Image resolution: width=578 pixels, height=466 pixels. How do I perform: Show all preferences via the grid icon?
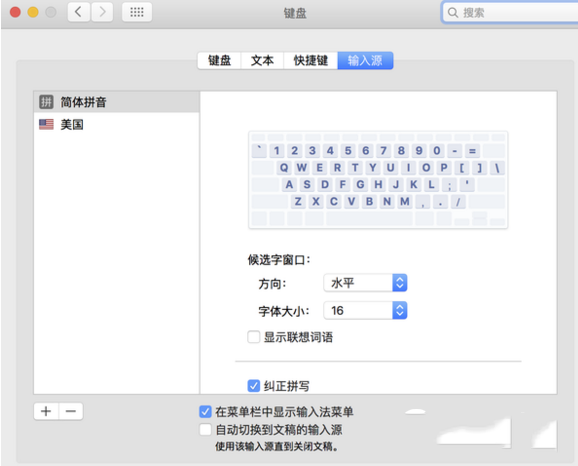137,12
